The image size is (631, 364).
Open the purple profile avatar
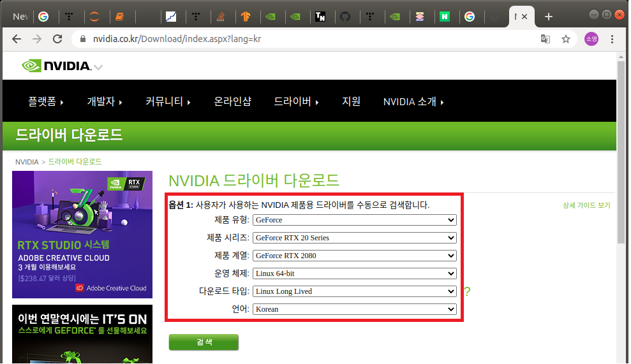tap(591, 39)
